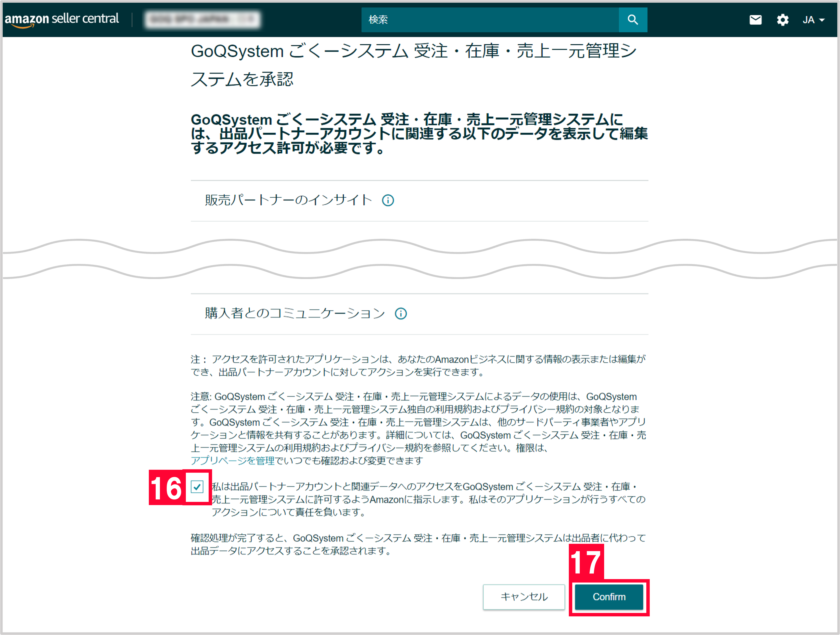Screen dimensions: 840x635
Task: Click the magnifier search button
Action: tap(633, 20)
